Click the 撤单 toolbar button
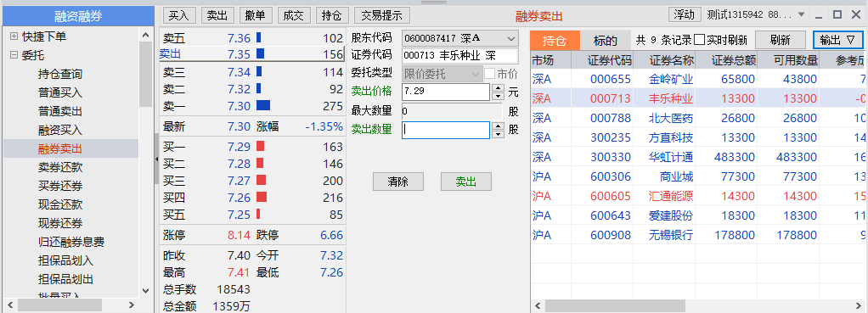This screenshot has height=313, width=868. [256, 15]
